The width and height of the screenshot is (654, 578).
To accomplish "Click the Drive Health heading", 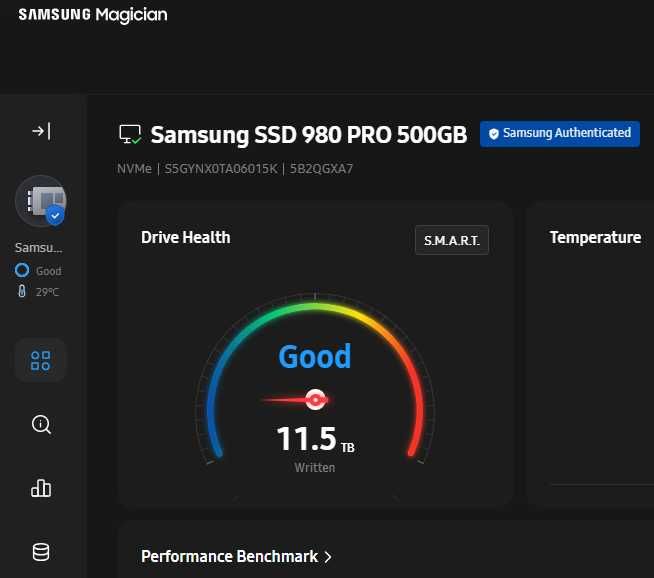I will click(186, 237).
